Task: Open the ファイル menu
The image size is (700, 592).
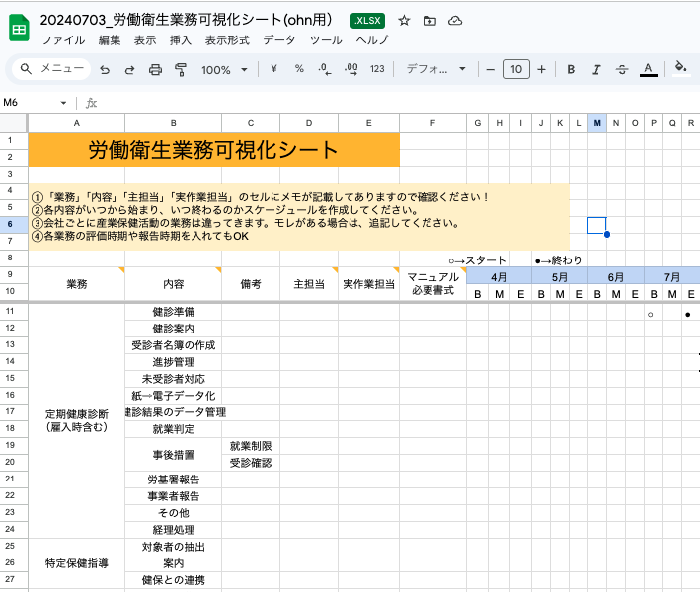Action: (x=63, y=40)
